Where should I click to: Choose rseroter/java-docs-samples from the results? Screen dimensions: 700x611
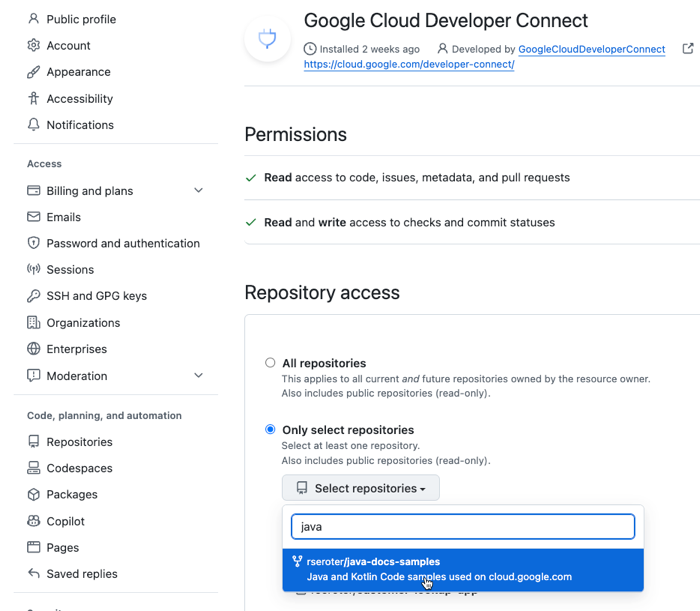463,569
